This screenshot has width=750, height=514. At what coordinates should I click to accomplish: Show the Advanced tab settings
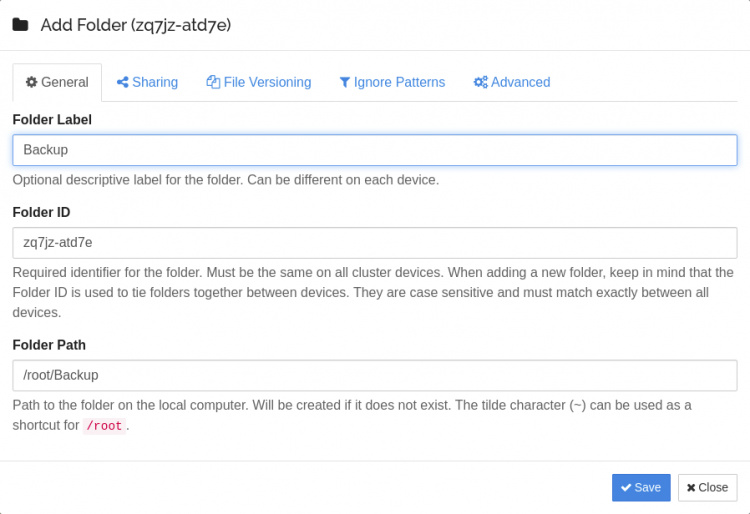[512, 82]
